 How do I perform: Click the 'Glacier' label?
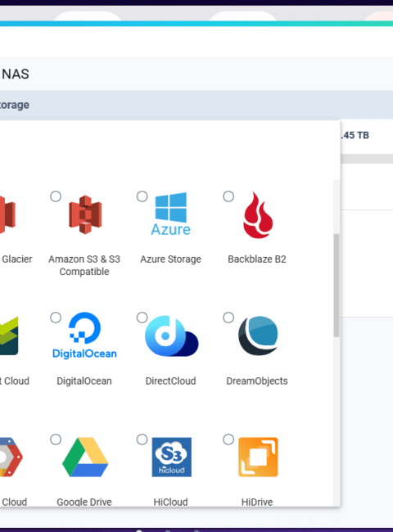coord(17,259)
